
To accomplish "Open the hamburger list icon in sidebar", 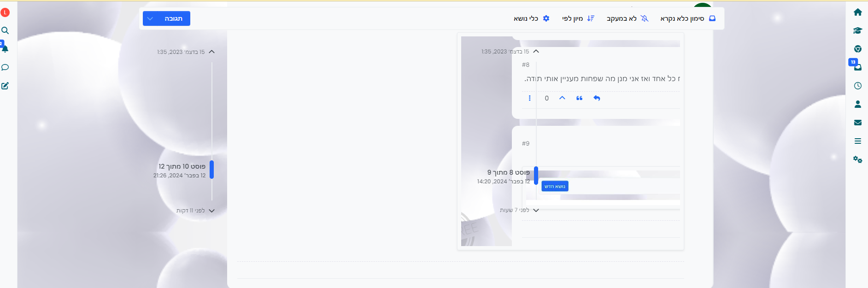I will tap(857, 141).
